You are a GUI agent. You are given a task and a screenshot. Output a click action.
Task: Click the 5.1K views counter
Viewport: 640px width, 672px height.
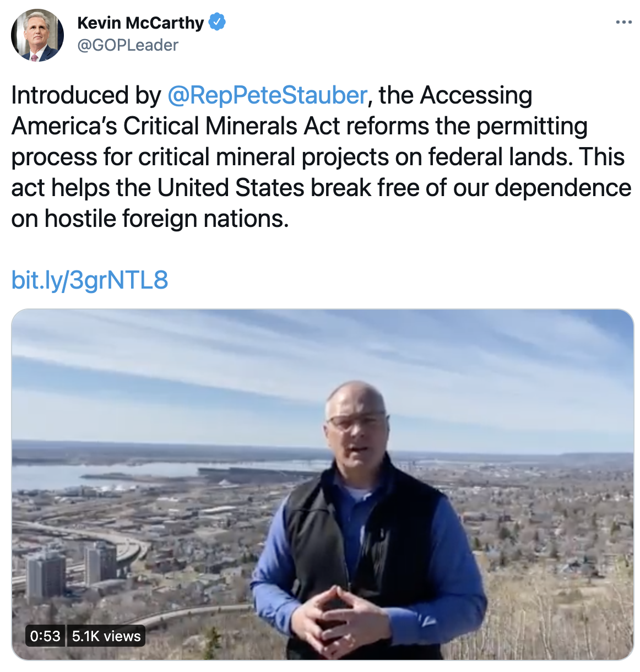click(106, 636)
